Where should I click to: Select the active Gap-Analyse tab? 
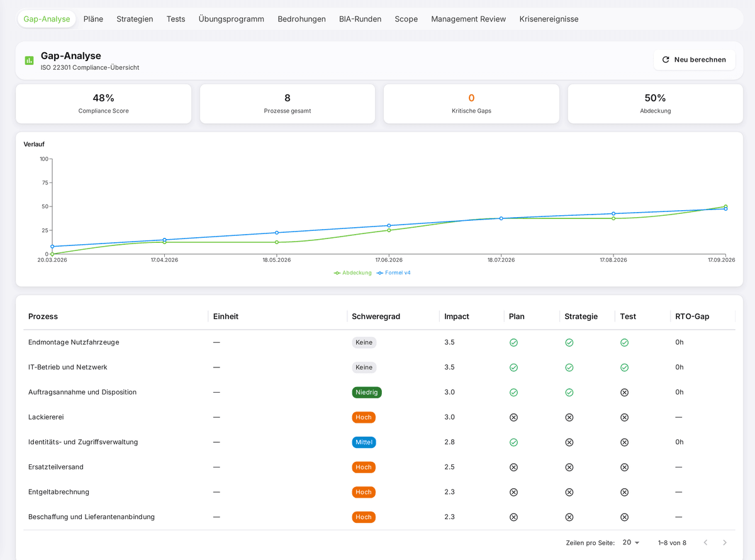(47, 19)
